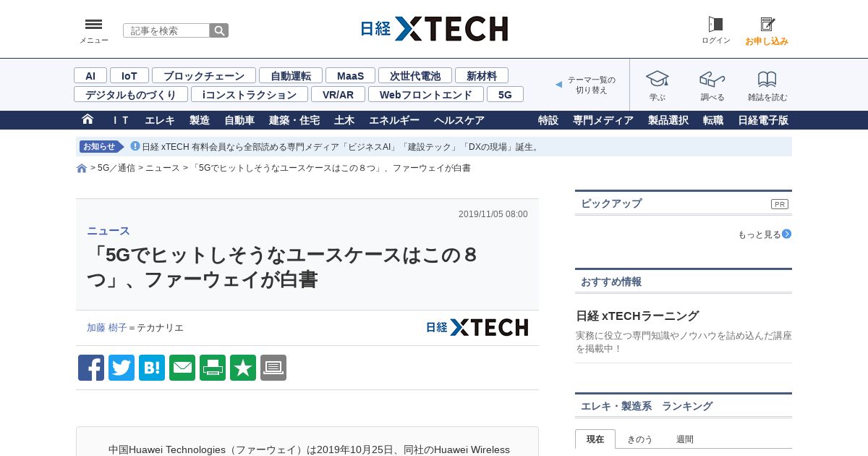Select the VR/AR theme tag
This screenshot has height=456, width=868.
[x=339, y=94]
